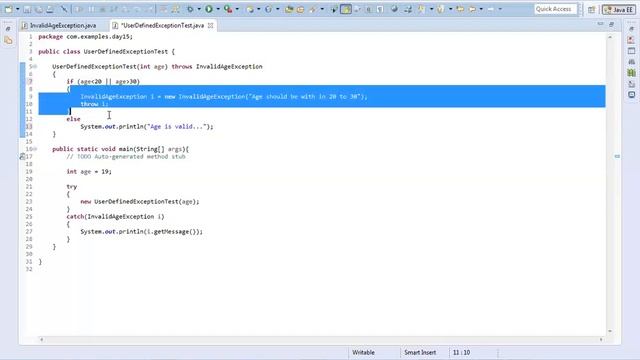Select the Java EE perspective button
Image resolution: width=640 pixels, height=360 pixels.
coord(618,9)
